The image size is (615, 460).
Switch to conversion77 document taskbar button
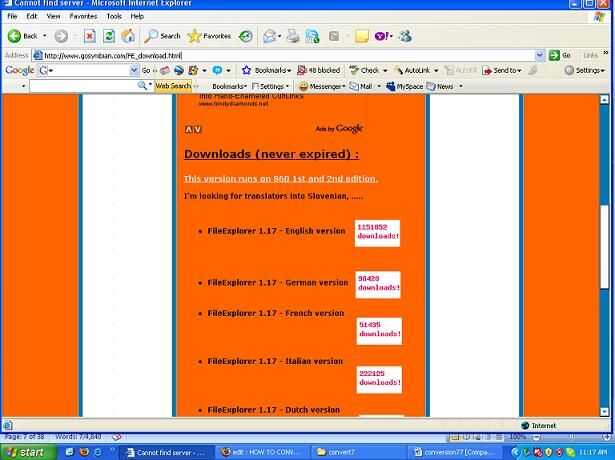[x=456, y=452]
